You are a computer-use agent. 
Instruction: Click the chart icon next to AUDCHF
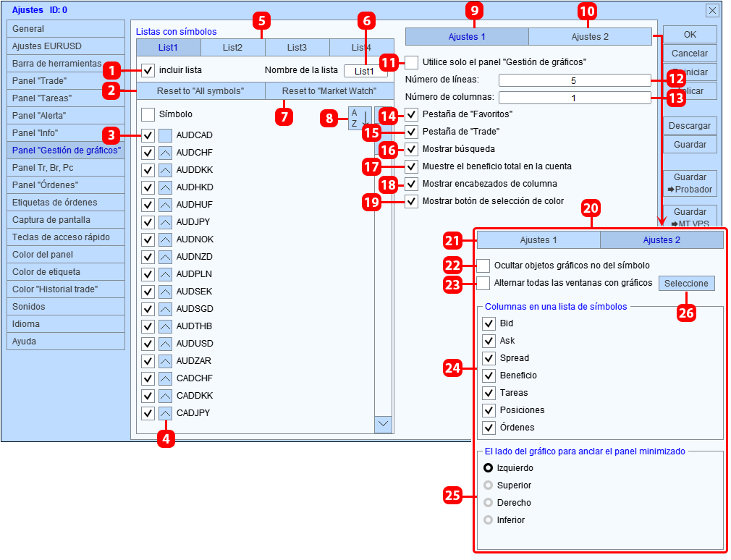tap(165, 153)
